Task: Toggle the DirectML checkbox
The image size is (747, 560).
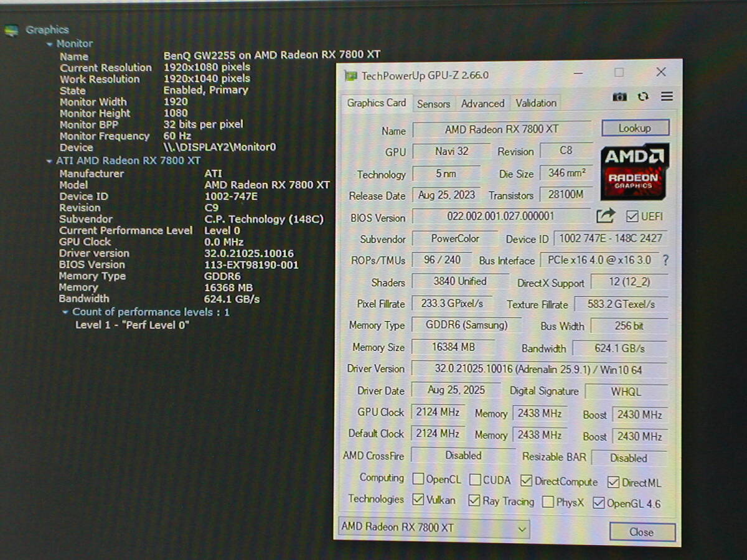Action: 613,482
